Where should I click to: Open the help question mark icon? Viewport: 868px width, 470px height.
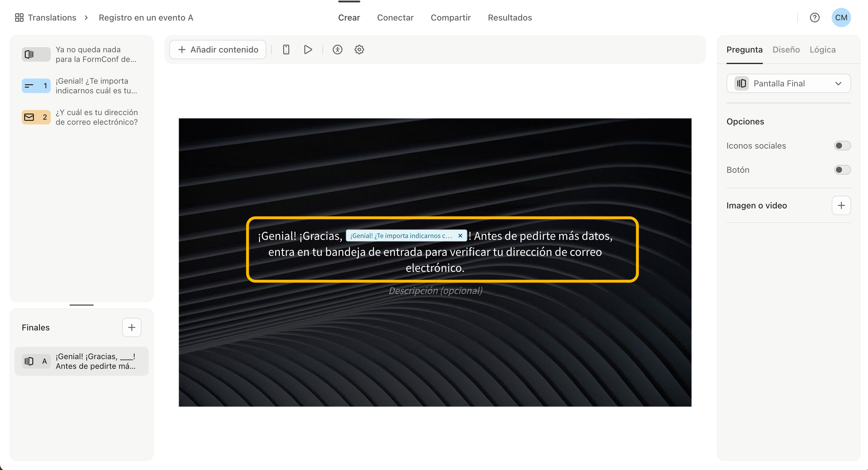(815, 18)
